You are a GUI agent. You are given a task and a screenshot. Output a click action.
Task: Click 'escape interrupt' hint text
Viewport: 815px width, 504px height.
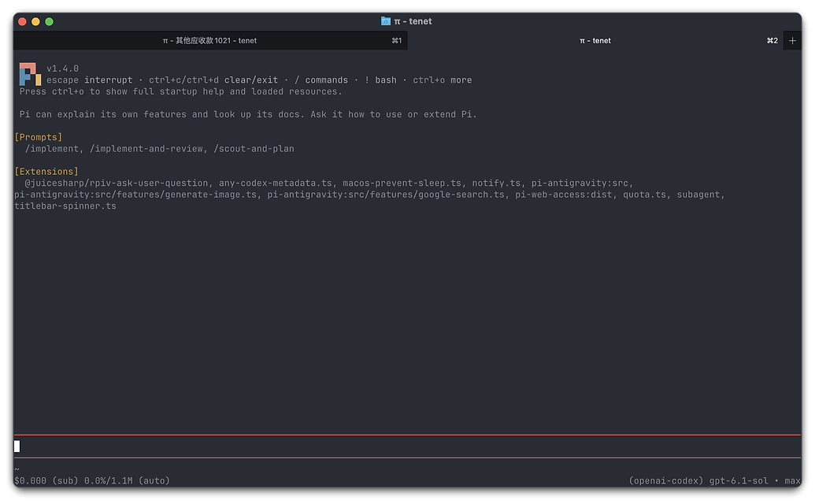coord(90,80)
